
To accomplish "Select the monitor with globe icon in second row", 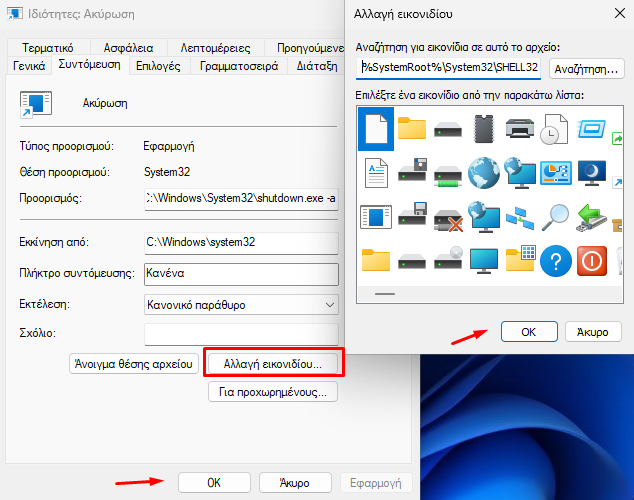I will coord(520,173).
